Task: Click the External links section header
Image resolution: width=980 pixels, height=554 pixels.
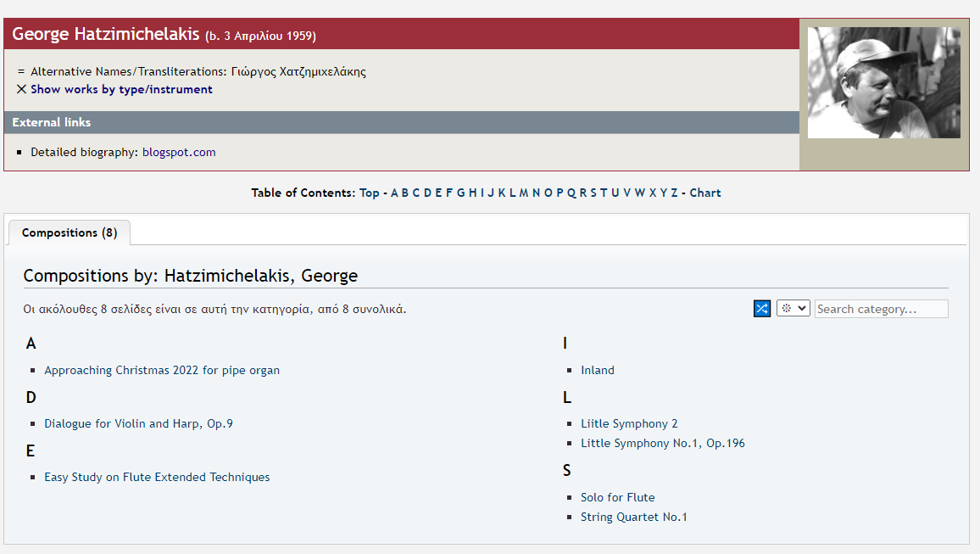Action: (401, 122)
